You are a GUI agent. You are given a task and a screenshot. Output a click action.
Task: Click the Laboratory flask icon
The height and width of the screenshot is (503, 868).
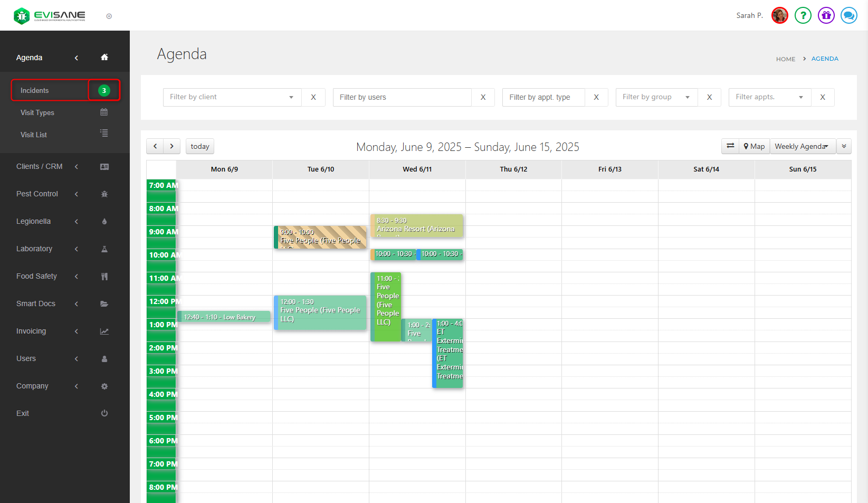click(x=104, y=249)
